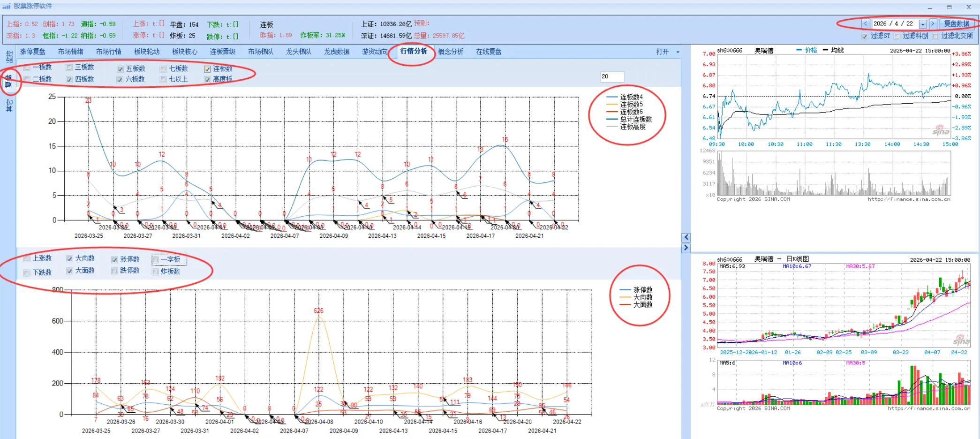Click the input field showing 20

pos(612,76)
